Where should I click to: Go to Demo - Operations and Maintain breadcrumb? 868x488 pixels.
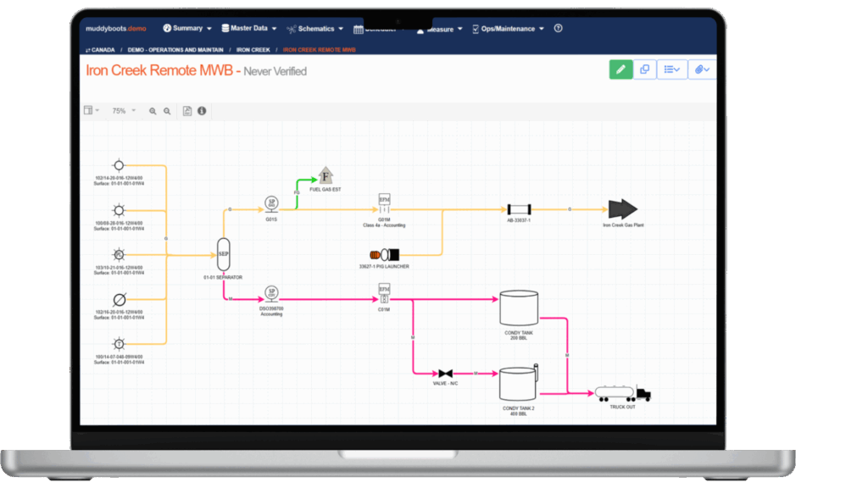pos(175,50)
